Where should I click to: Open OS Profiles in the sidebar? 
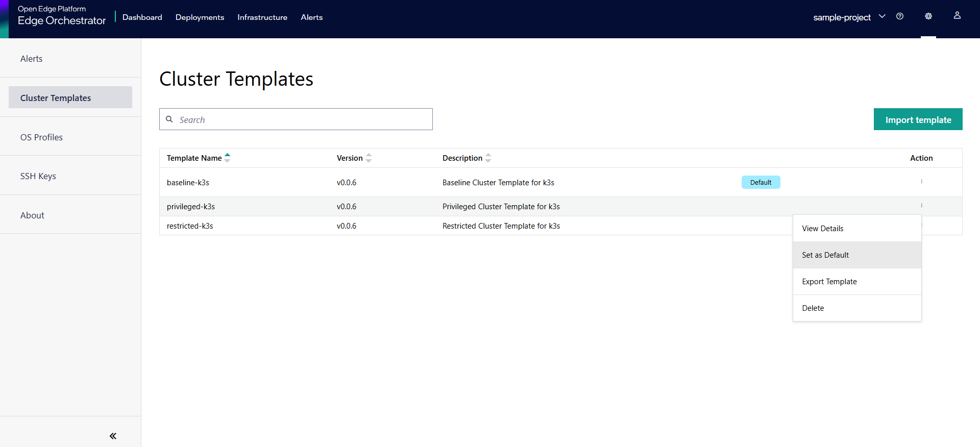[41, 137]
